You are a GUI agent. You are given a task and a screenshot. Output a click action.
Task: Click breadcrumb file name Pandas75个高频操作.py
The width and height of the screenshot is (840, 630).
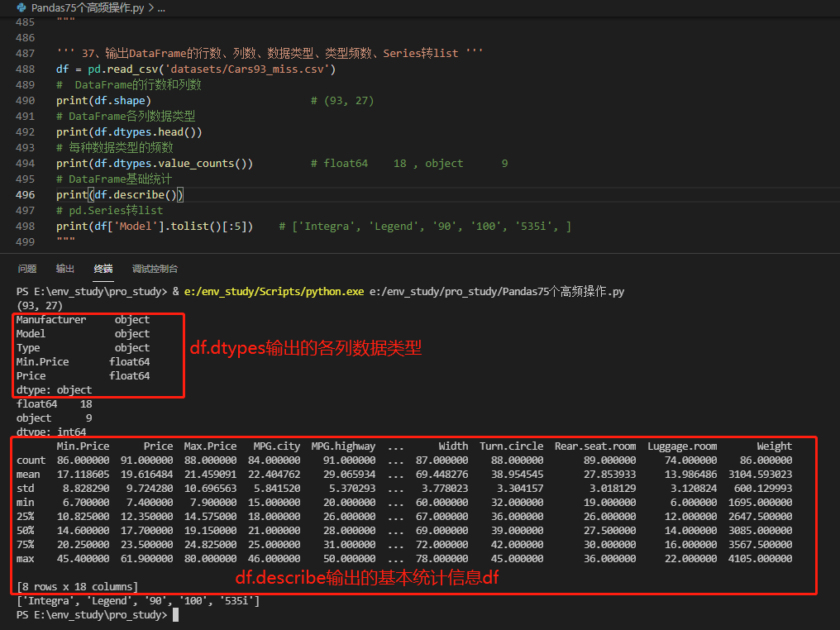[x=88, y=8]
